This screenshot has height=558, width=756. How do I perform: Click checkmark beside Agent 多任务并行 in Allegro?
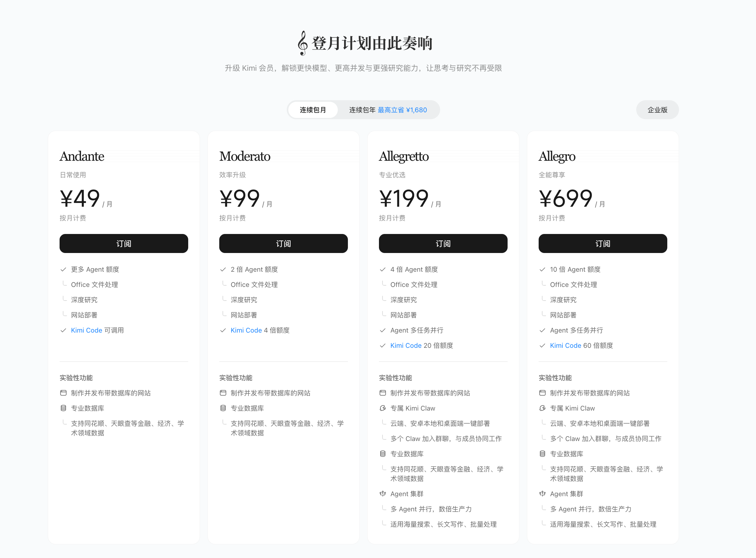(542, 330)
